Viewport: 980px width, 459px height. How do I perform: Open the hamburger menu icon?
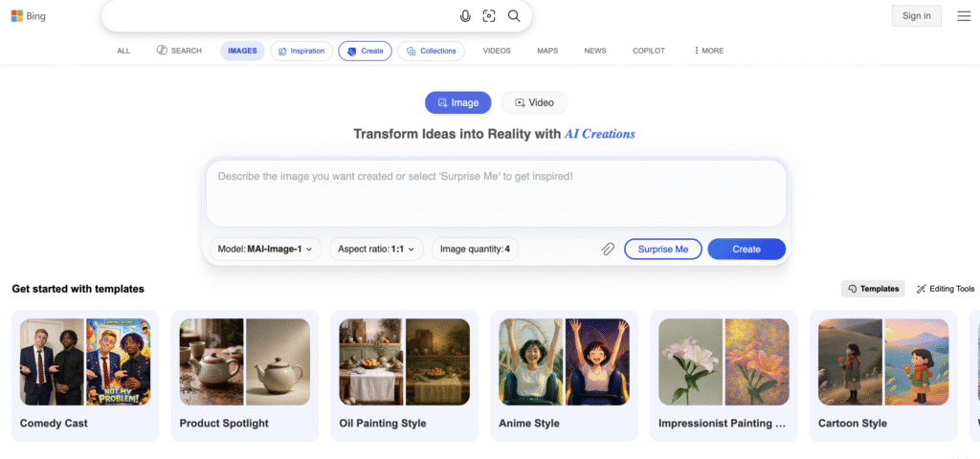point(964,16)
